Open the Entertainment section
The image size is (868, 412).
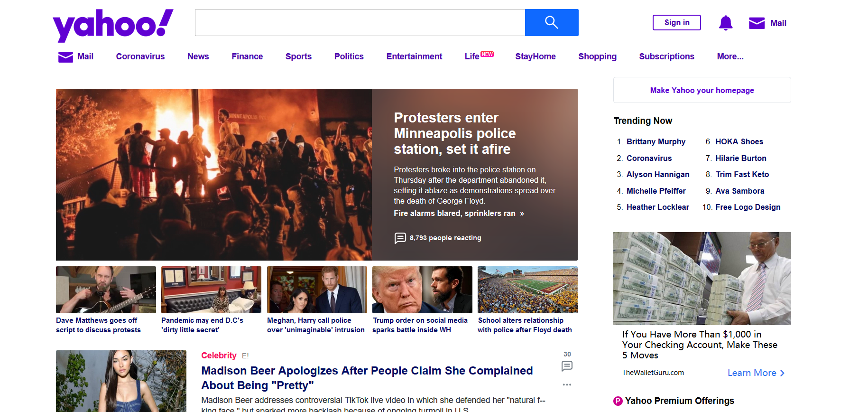[x=414, y=56]
